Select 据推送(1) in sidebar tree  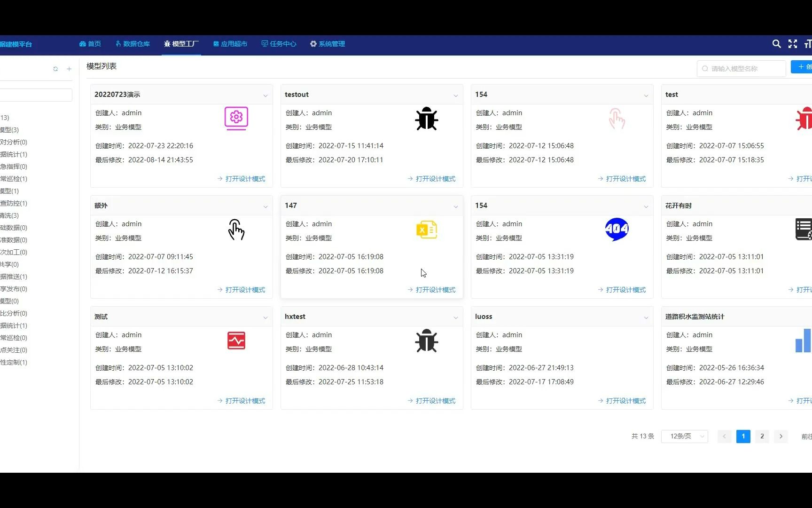[14, 277]
